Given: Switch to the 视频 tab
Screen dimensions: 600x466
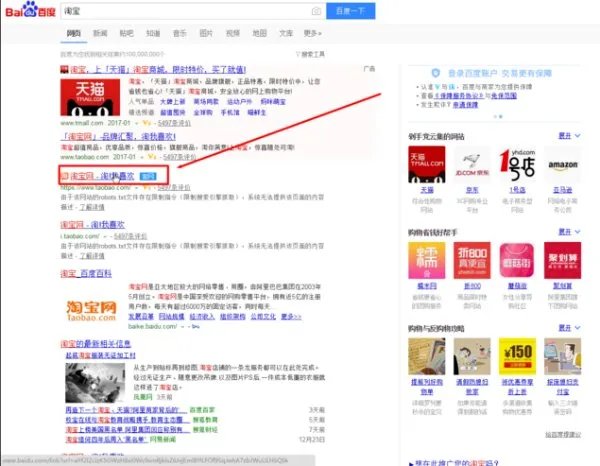Looking at the screenshot, I should (x=233, y=33).
